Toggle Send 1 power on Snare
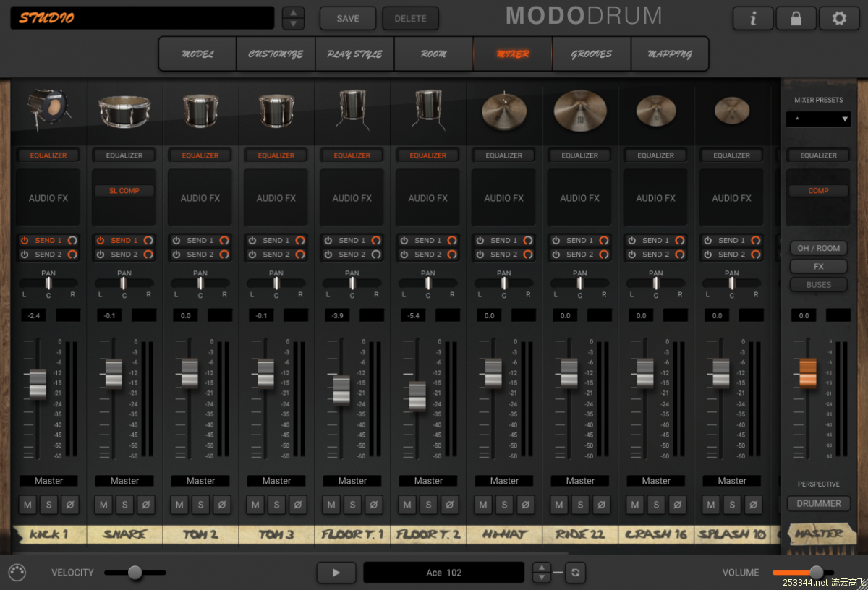The height and width of the screenshot is (590, 868). click(x=101, y=240)
